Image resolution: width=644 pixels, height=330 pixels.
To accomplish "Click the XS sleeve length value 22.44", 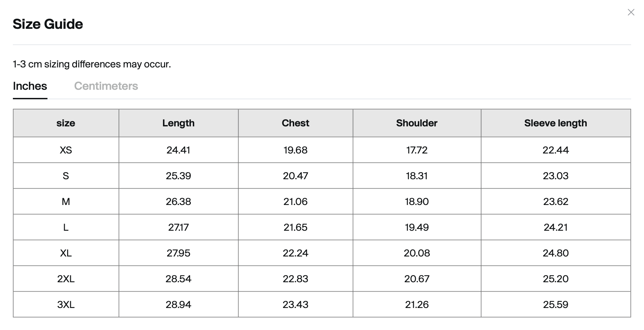I will [556, 150].
